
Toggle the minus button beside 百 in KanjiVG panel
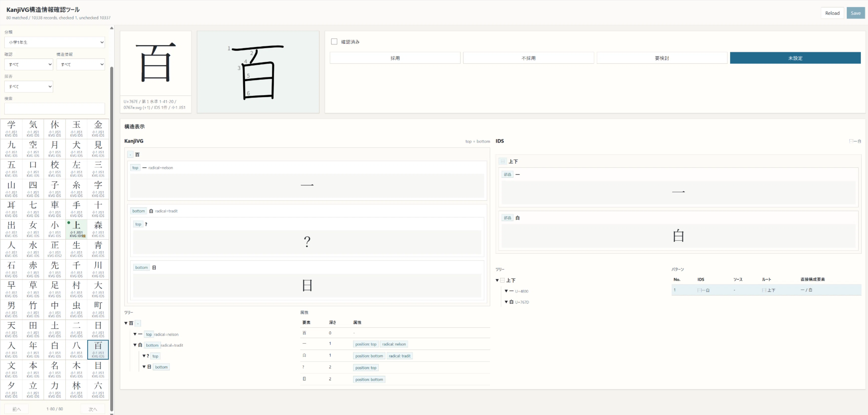click(130, 155)
